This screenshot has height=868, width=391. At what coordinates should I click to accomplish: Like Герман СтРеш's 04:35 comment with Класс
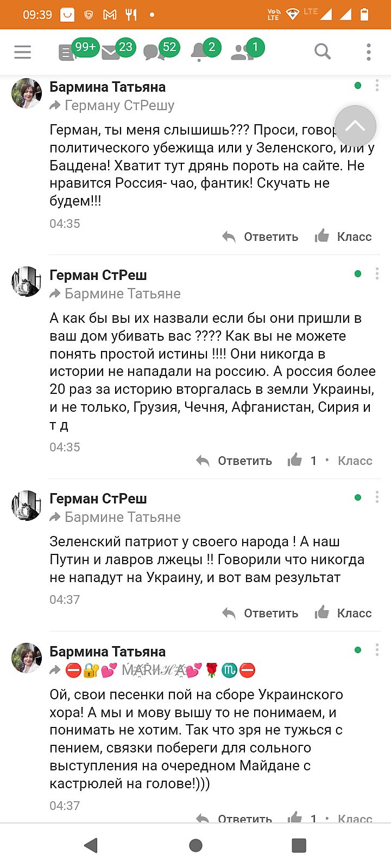[x=355, y=461]
